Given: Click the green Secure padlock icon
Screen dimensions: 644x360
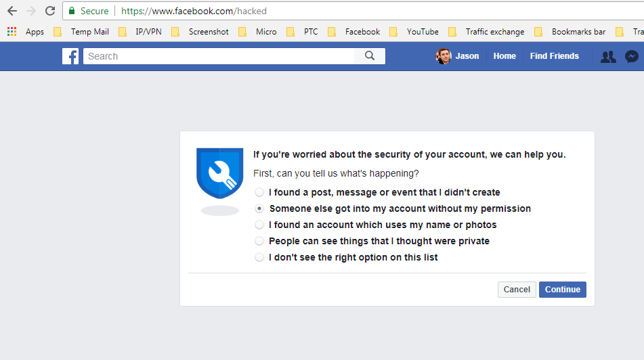Looking at the screenshot, I should coord(72,11).
